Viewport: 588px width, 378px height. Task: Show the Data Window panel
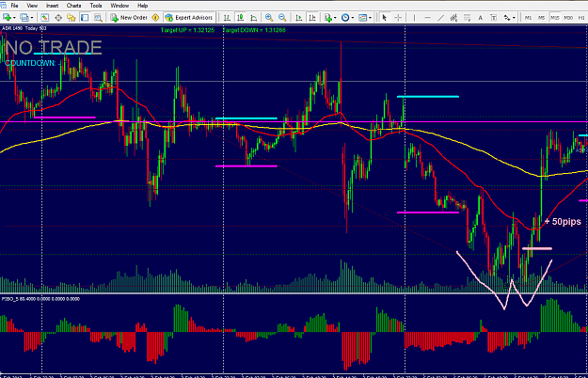58,18
